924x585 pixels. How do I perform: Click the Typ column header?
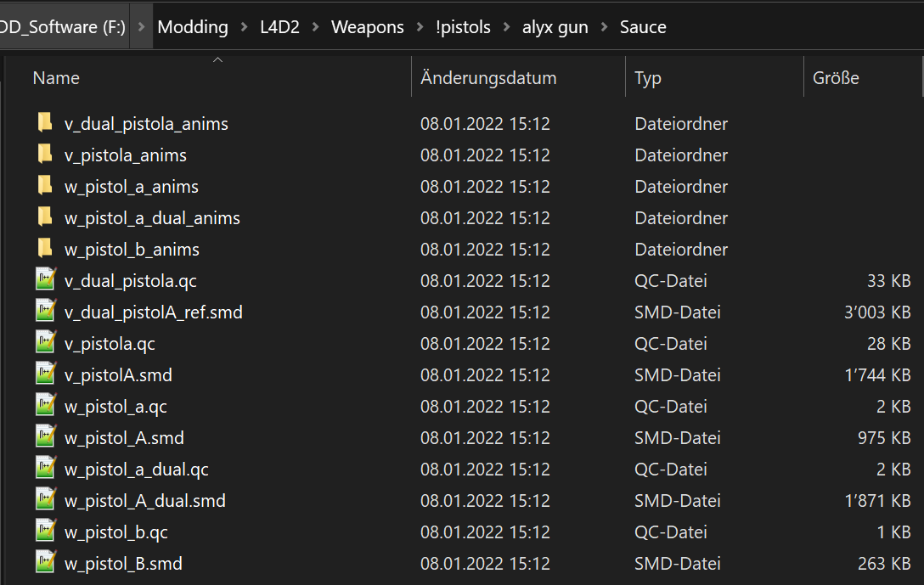648,78
